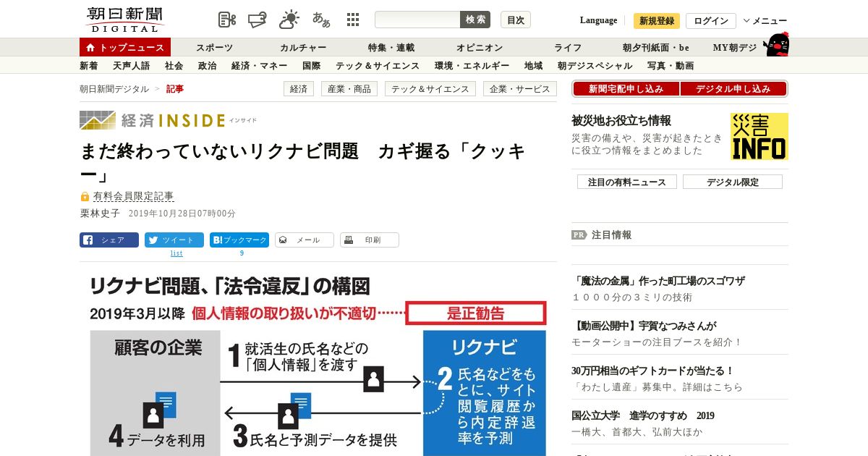Expand the メニュー dropdown
Screen dimensions: 868x456
(765, 21)
